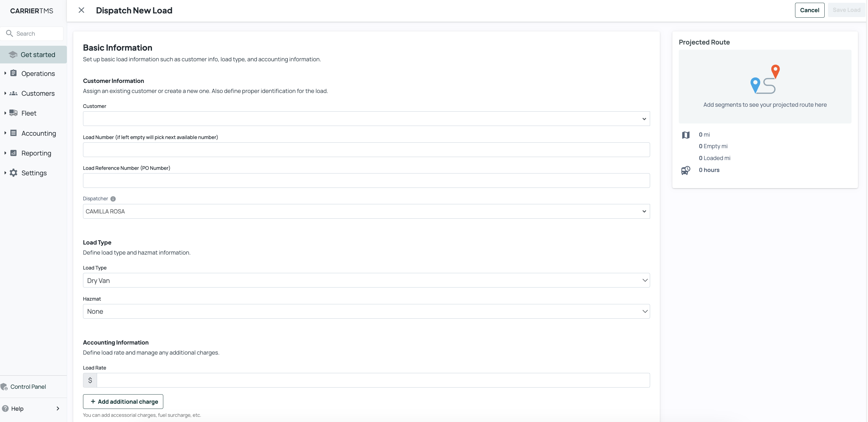
Task: Click the Accounting ledger icon
Action: 13,133
